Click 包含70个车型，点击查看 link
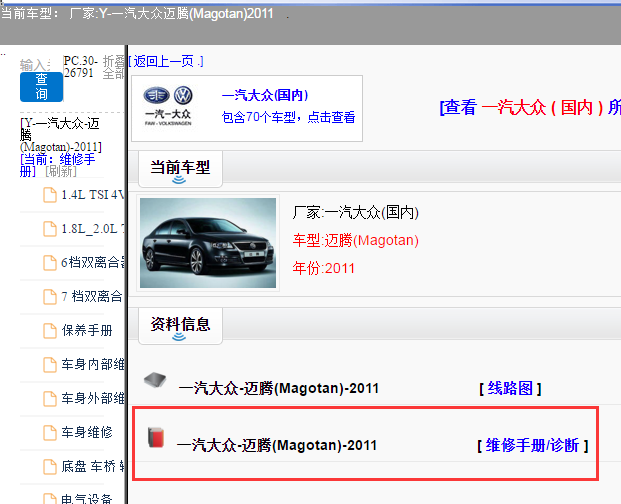621x504 pixels. point(288,117)
